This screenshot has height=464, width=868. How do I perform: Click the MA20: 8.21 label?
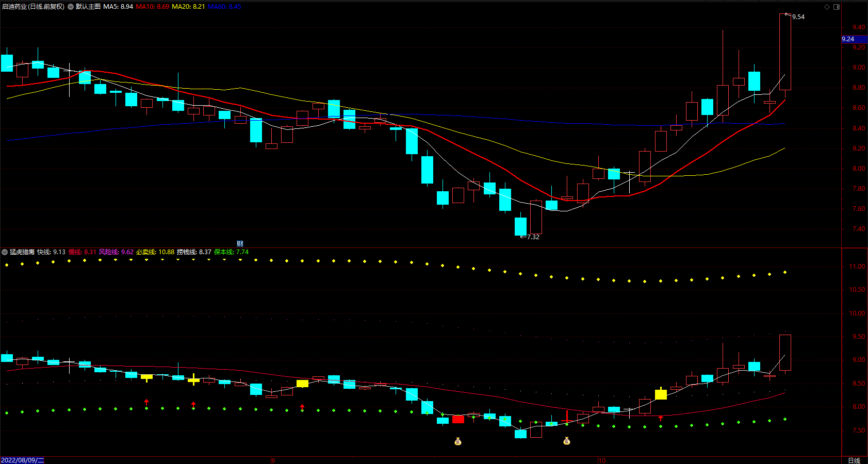point(188,7)
